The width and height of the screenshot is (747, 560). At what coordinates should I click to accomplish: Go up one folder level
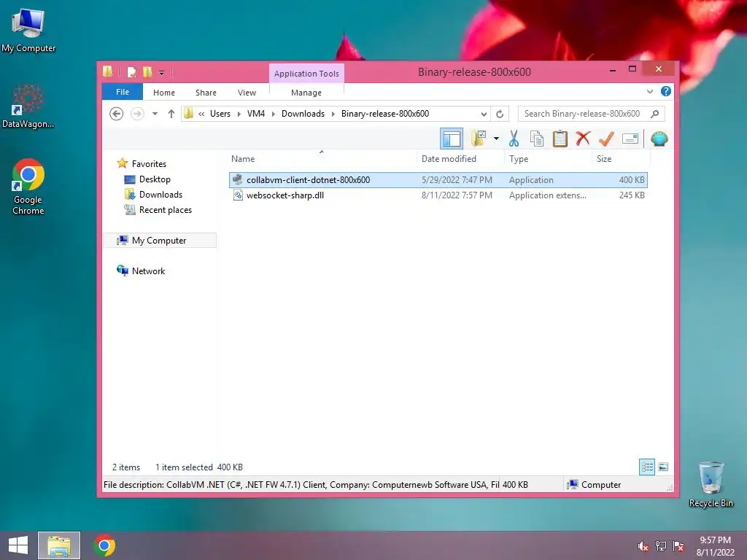pos(171,114)
